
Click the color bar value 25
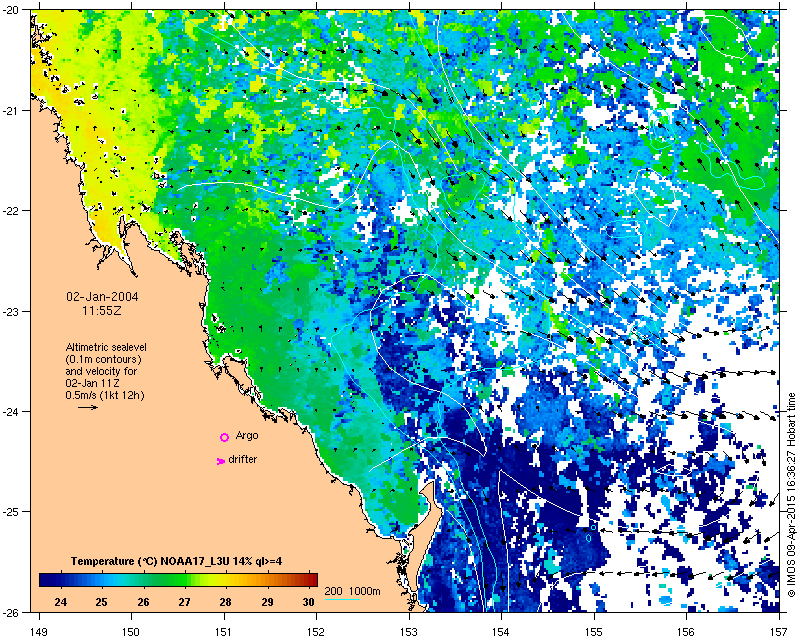coord(102,602)
